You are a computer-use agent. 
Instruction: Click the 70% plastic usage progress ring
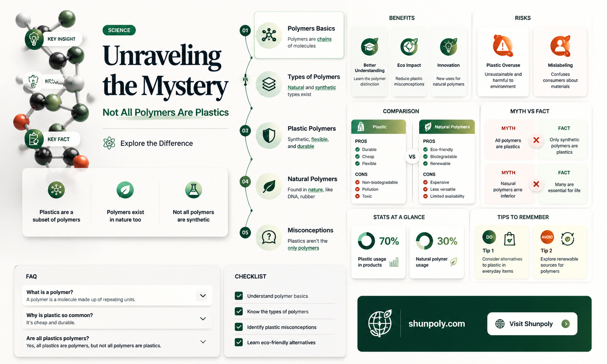(x=366, y=241)
